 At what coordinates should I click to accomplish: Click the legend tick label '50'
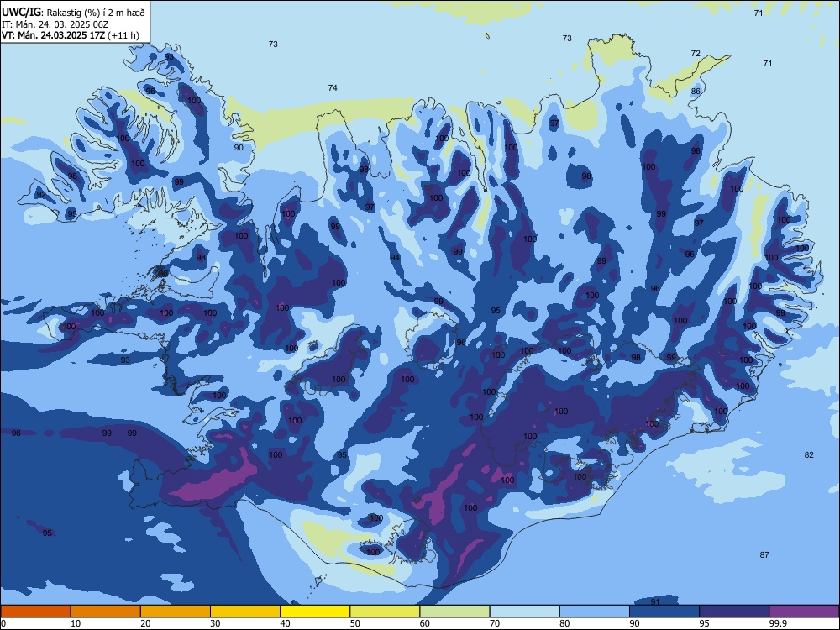click(x=355, y=623)
